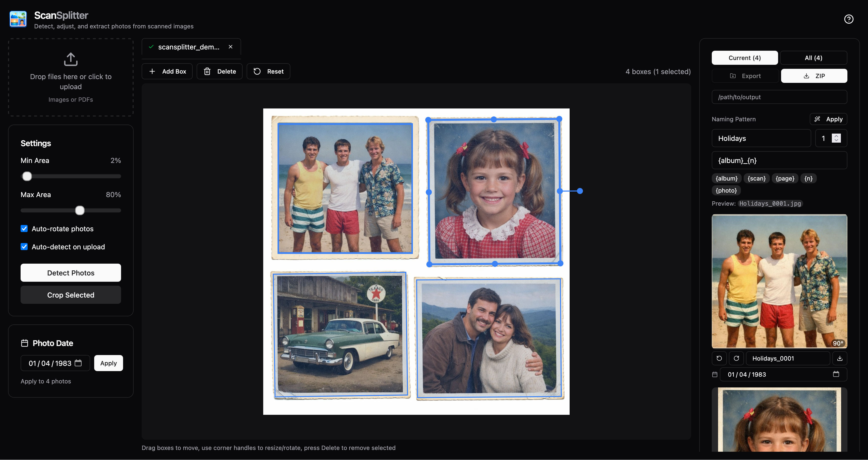Switch to the All (4) tab
This screenshot has width=868, height=460.
point(813,58)
